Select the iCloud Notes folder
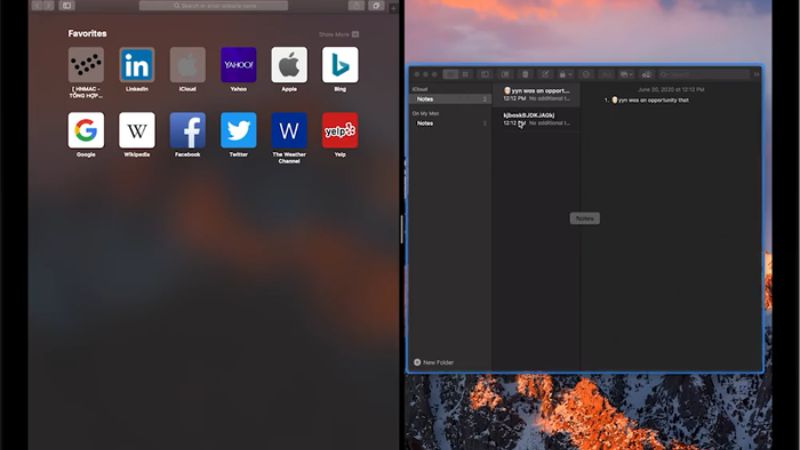This screenshot has height=450, width=800. click(x=449, y=99)
